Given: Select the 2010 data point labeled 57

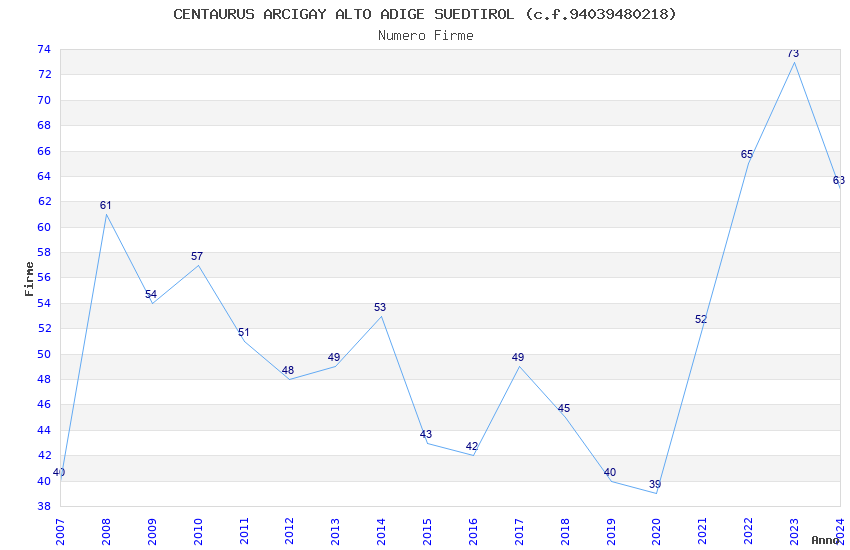Looking at the screenshot, I should (197, 256).
